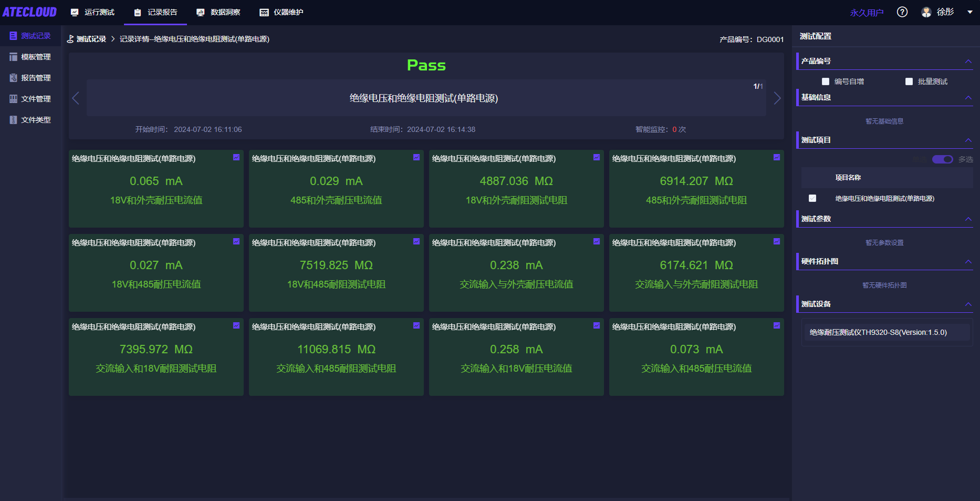Click the 4887.036 MΩ reading
The height and width of the screenshot is (501, 980).
tap(516, 181)
